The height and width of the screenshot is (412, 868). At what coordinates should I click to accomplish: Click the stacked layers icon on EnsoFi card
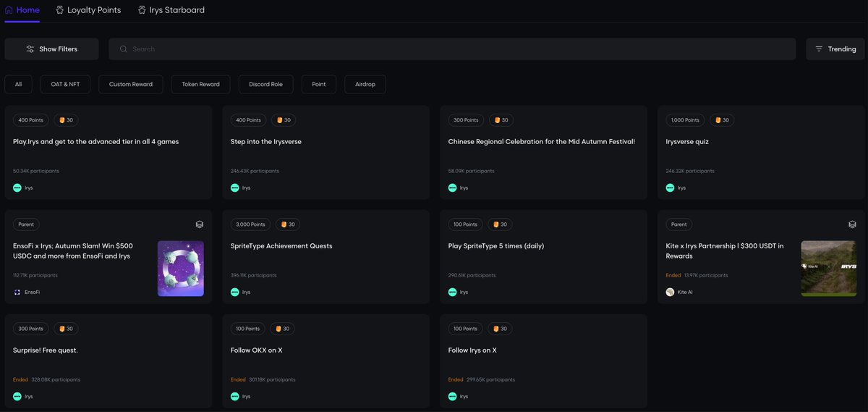point(200,224)
